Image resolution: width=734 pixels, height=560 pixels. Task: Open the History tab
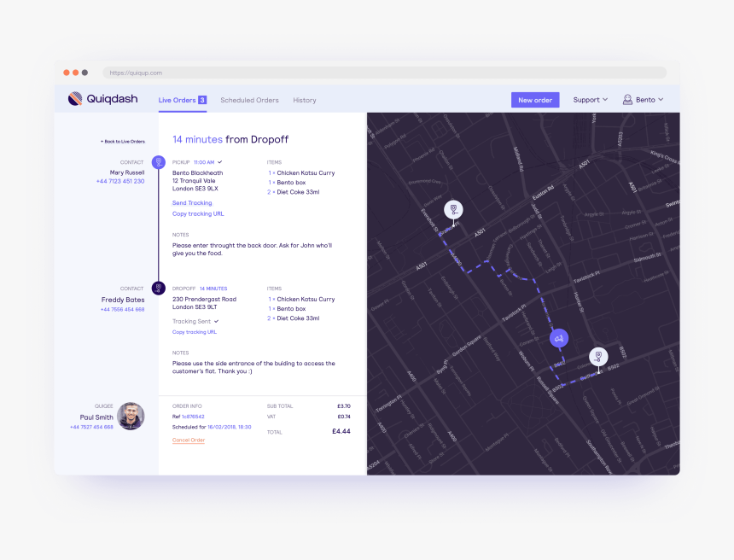click(x=305, y=100)
